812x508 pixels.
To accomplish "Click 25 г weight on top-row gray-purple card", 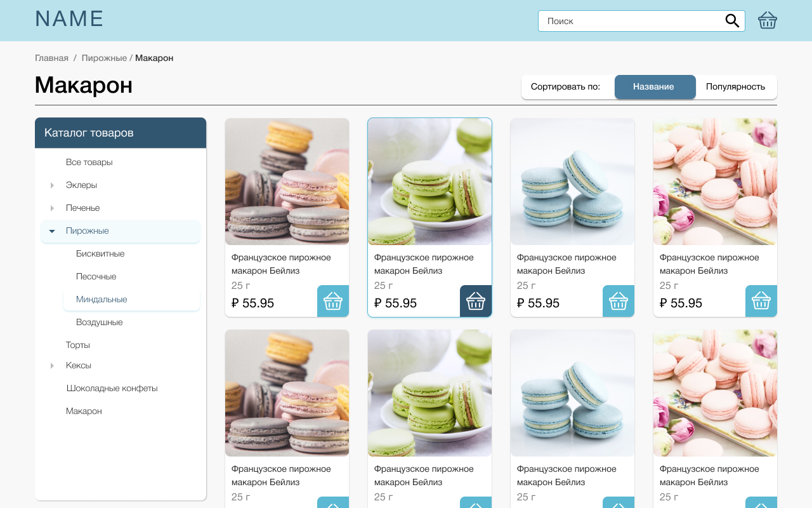I will [241, 286].
